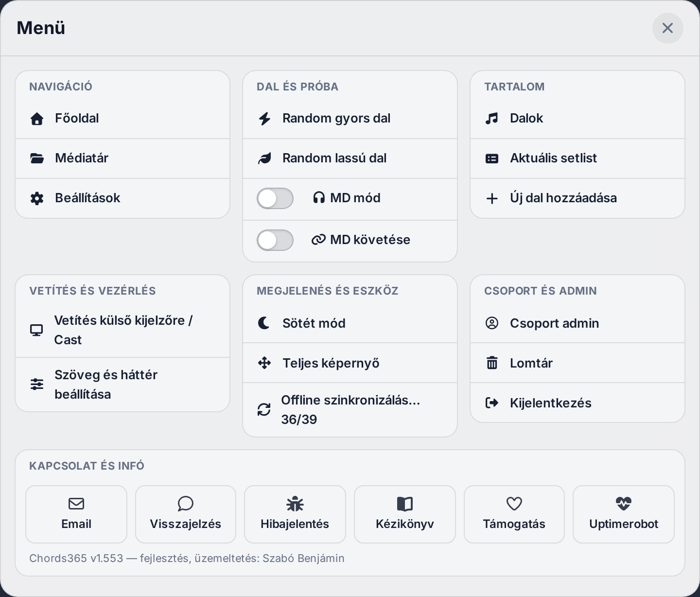Open Aktuális setlist
700x597 pixels.
[577, 158]
